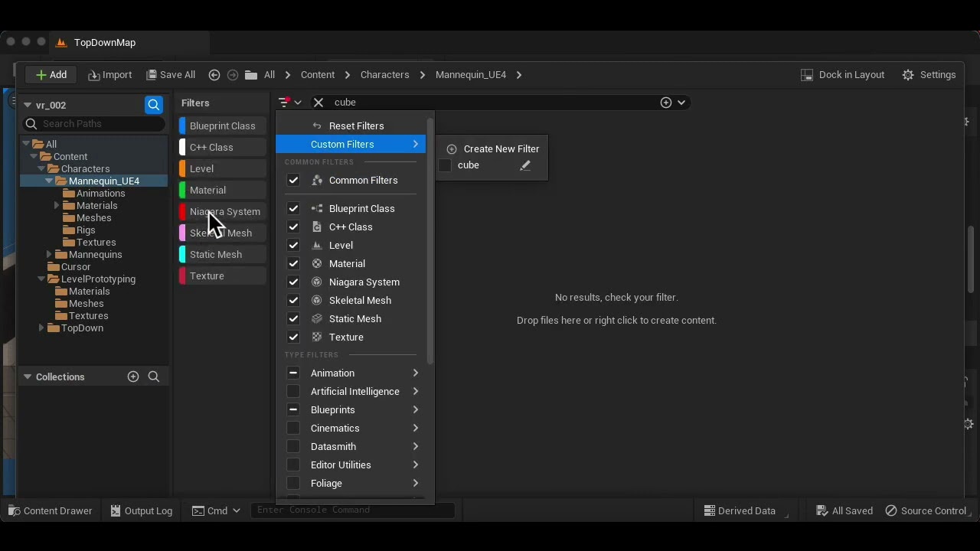
Task: Open the Custom Filters submenu
Action: coord(351,144)
